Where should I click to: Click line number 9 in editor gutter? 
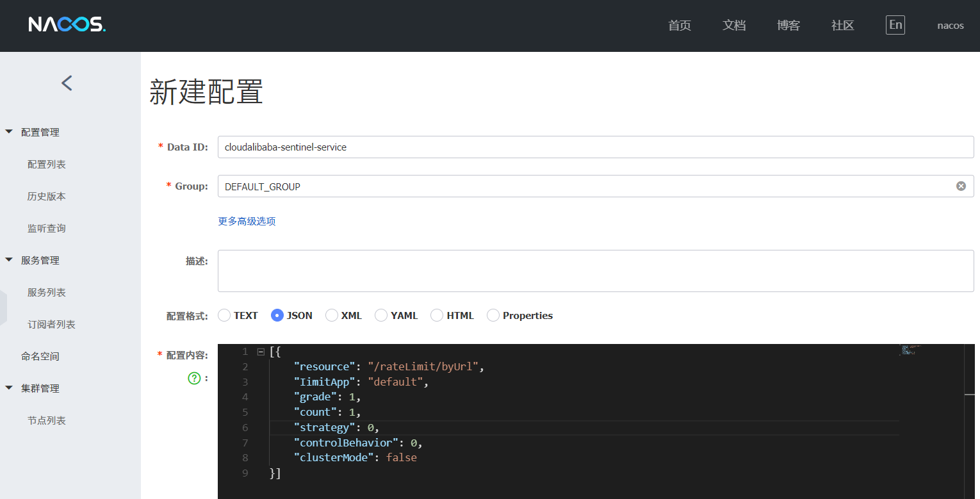click(245, 473)
